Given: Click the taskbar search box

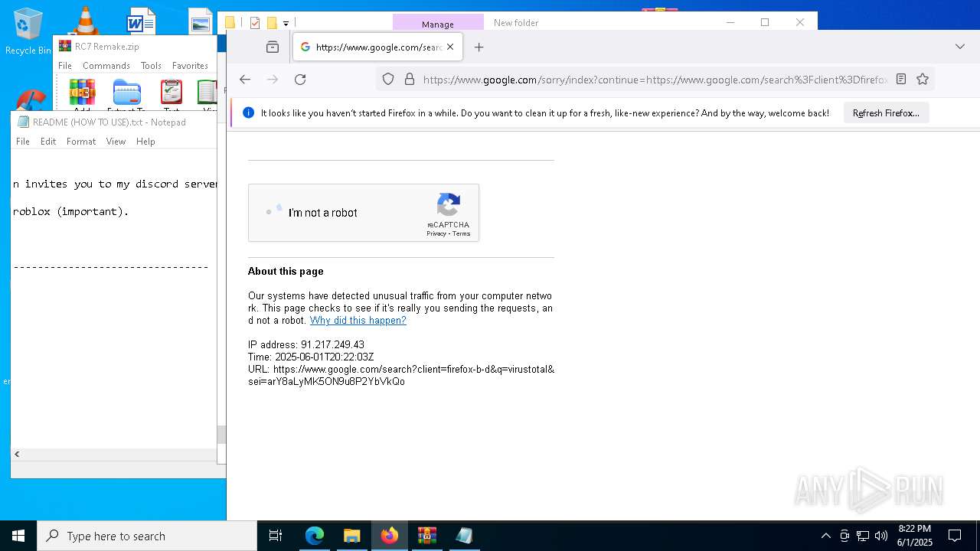Looking at the screenshot, I should click(x=147, y=536).
